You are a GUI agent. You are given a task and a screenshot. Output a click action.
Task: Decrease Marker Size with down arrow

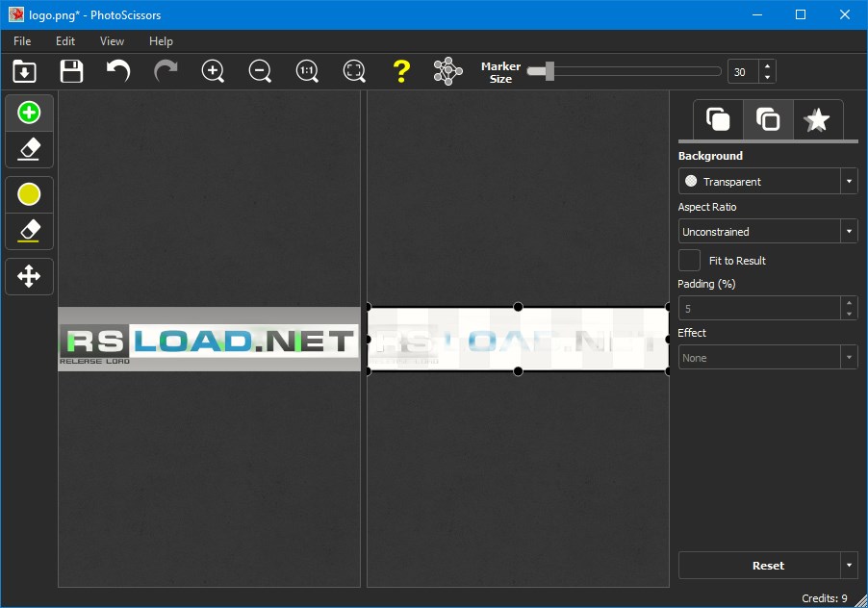pos(767,78)
